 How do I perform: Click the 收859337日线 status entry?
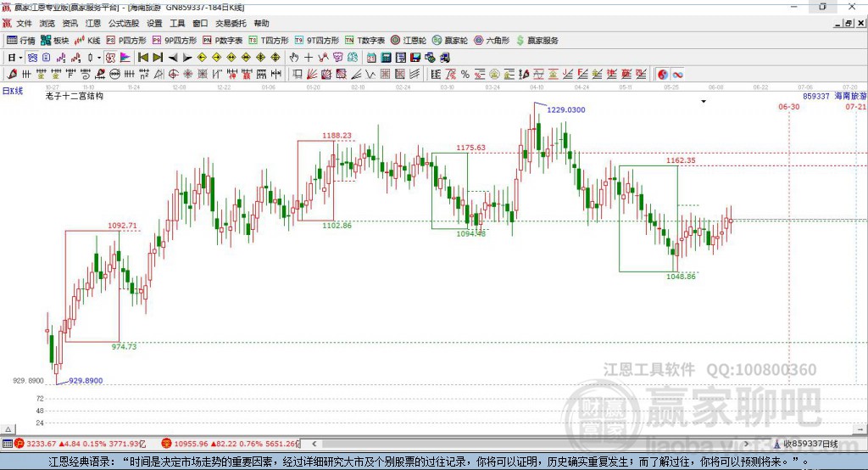click(810, 444)
